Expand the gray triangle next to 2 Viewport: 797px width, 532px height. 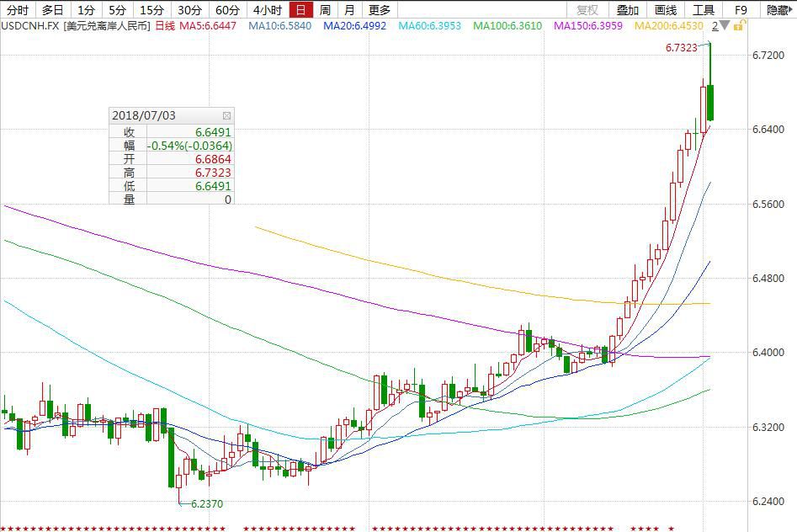click(724, 26)
